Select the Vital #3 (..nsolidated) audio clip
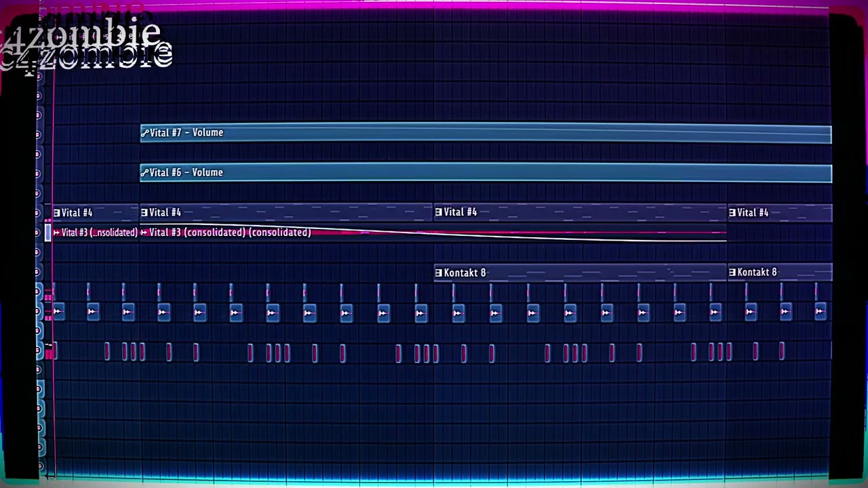 pyautogui.click(x=96, y=232)
